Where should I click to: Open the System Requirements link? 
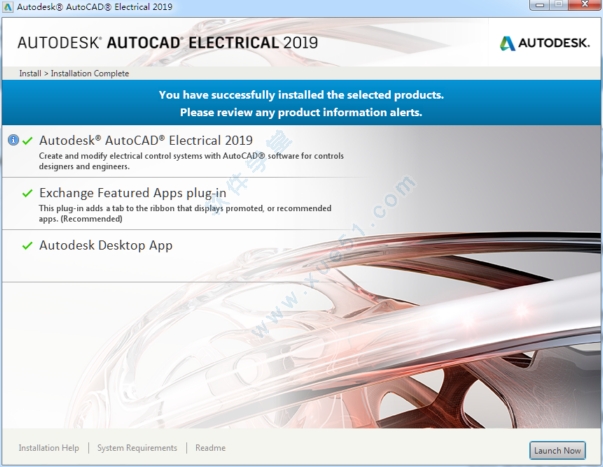(138, 448)
